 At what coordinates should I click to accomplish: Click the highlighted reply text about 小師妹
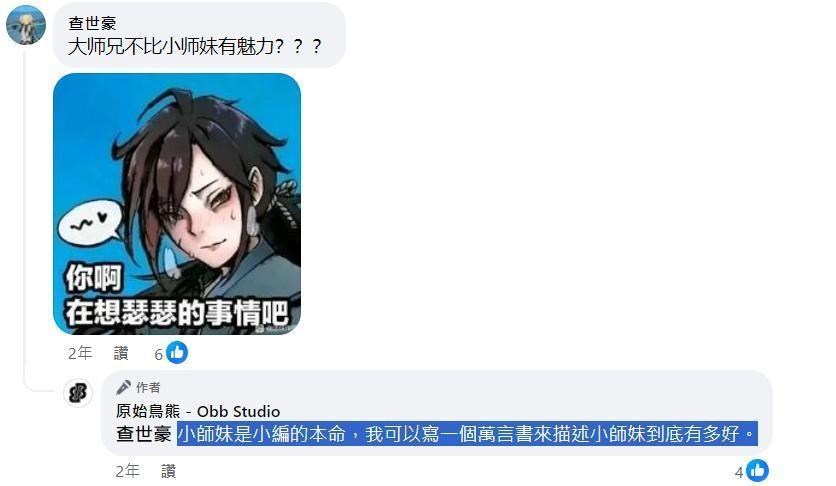(467, 434)
